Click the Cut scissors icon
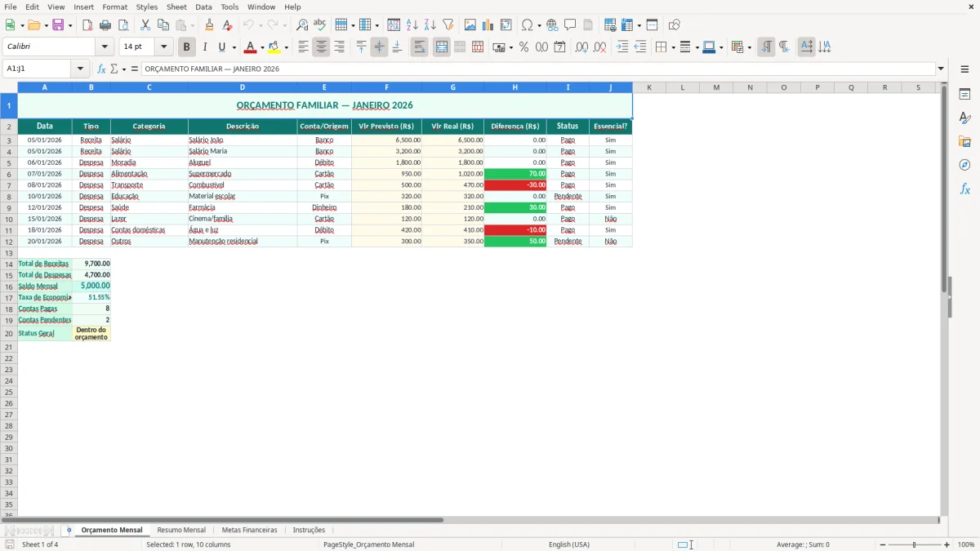The image size is (980, 551). tap(145, 25)
